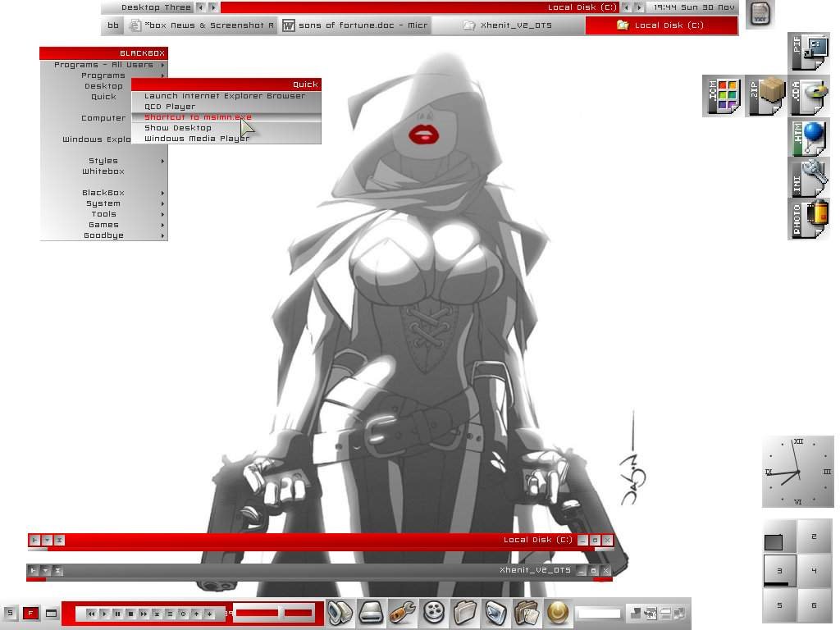Select QCD Player from Quick menu
This screenshot has height=630, width=840.
226,107
